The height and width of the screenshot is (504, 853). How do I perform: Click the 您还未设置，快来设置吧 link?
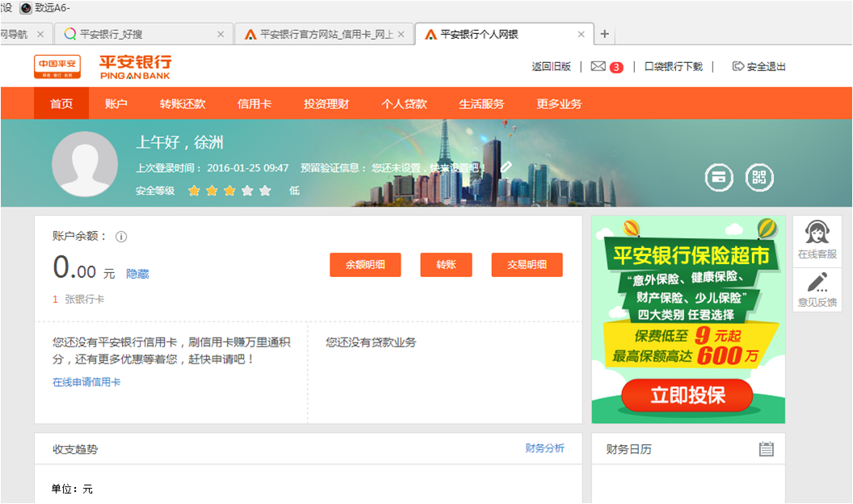(427, 168)
